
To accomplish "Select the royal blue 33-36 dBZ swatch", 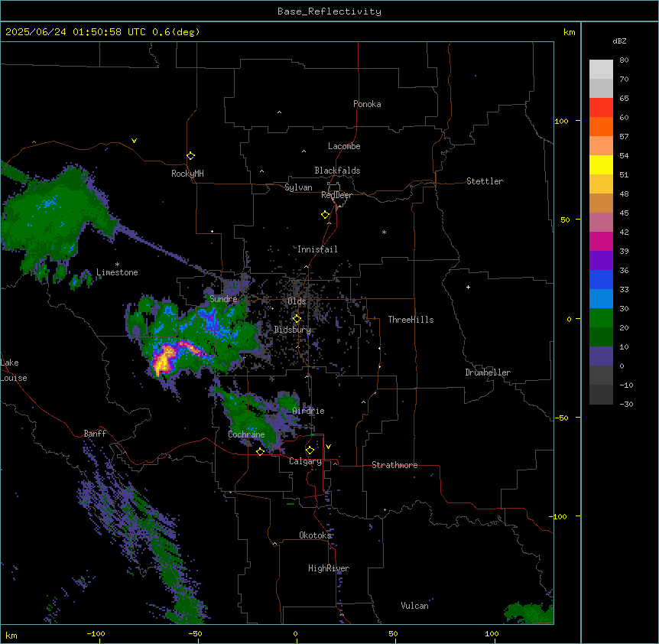I will tap(601, 279).
